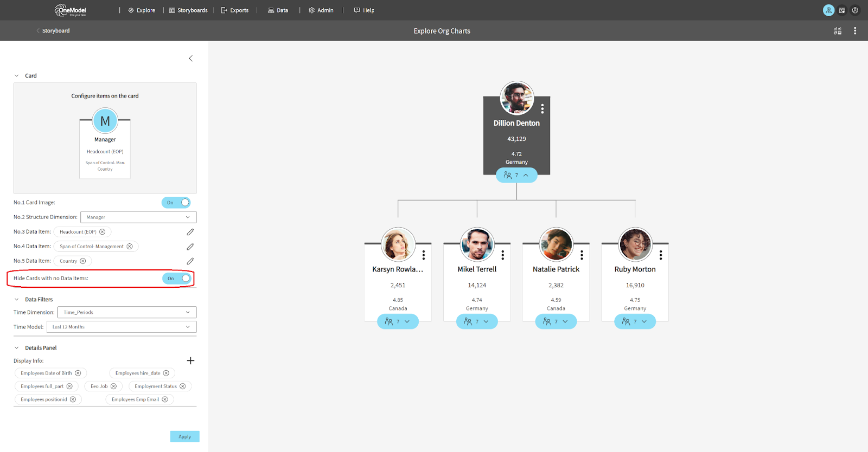This screenshot has width=868, height=452.
Task: Edit the No.5 Data Item
Action: click(190, 261)
